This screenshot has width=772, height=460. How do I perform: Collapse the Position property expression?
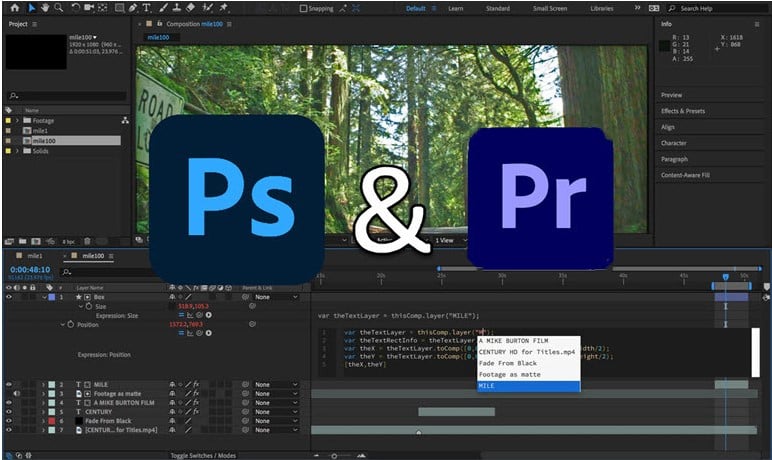pos(63,325)
